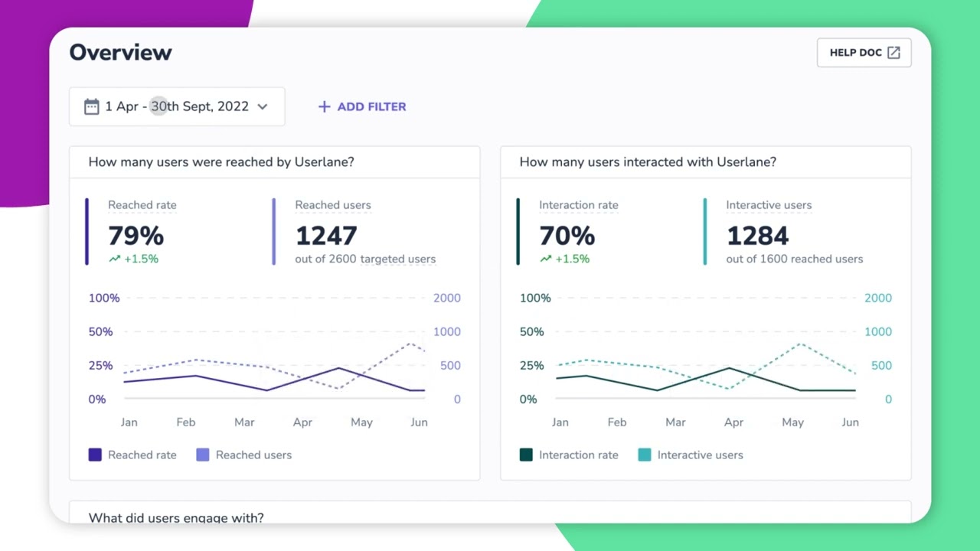Image resolution: width=980 pixels, height=551 pixels.
Task: Click the +1.5% change under 70%
Action: pos(572,259)
